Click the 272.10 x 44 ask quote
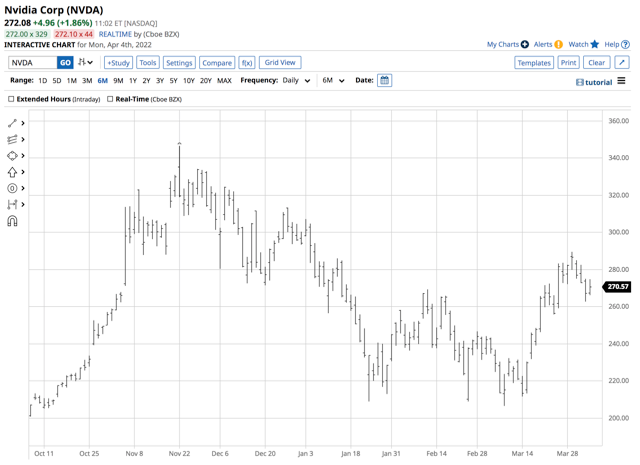This screenshot has width=640, height=465. [x=74, y=34]
